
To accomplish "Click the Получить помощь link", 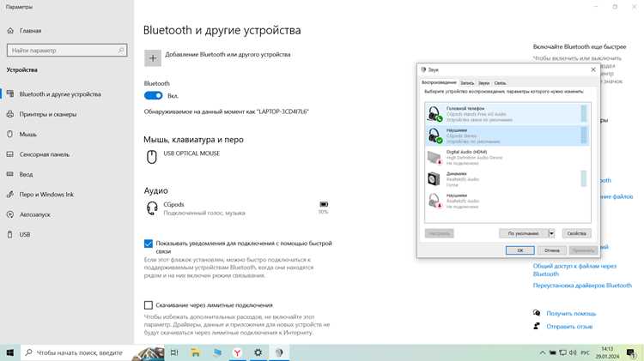I will pyautogui.click(x=571, y=314).
